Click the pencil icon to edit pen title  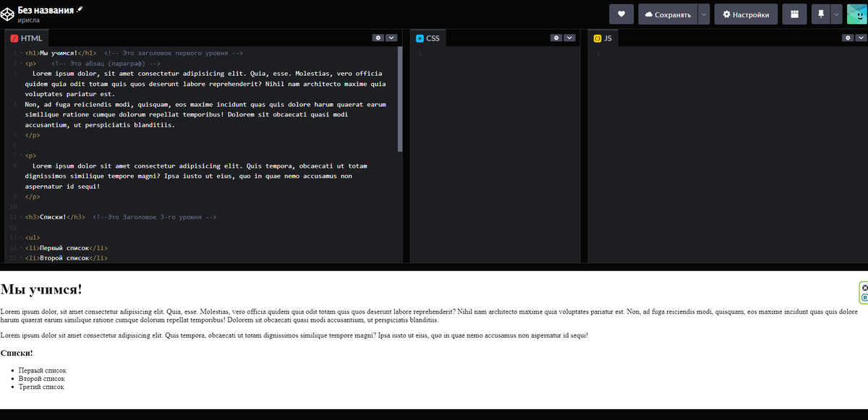click(80, 9)
